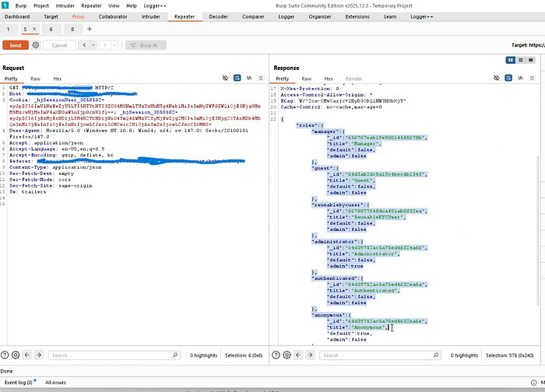Toggle hide non-printable icon in request panel
545x392 pixels.
point(225,78)
